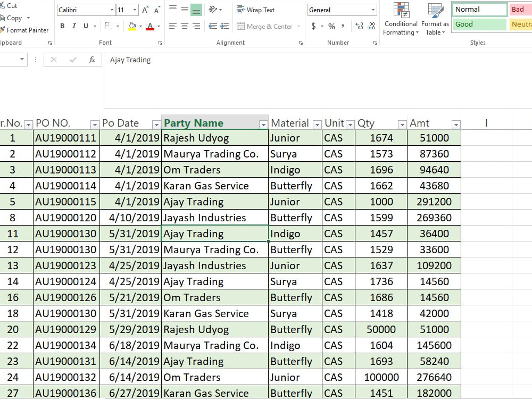Open fill color dropdown arrow
The width and height of the screenshot is (532, 399).
pos(140,26)
